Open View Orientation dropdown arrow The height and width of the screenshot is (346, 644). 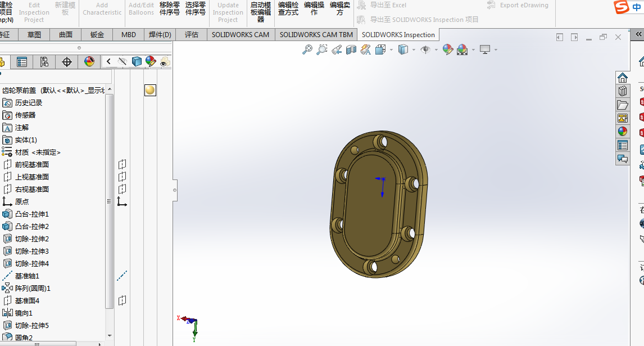(x=391, y=50)
